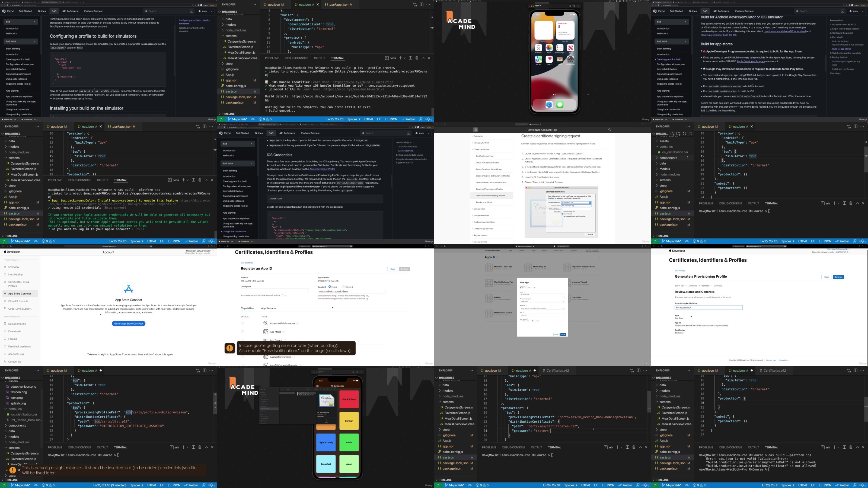The height and width of the screenshot is (488, 868).
Task: Check 'Take me straight to App Store Connect'
Action: 85,354
